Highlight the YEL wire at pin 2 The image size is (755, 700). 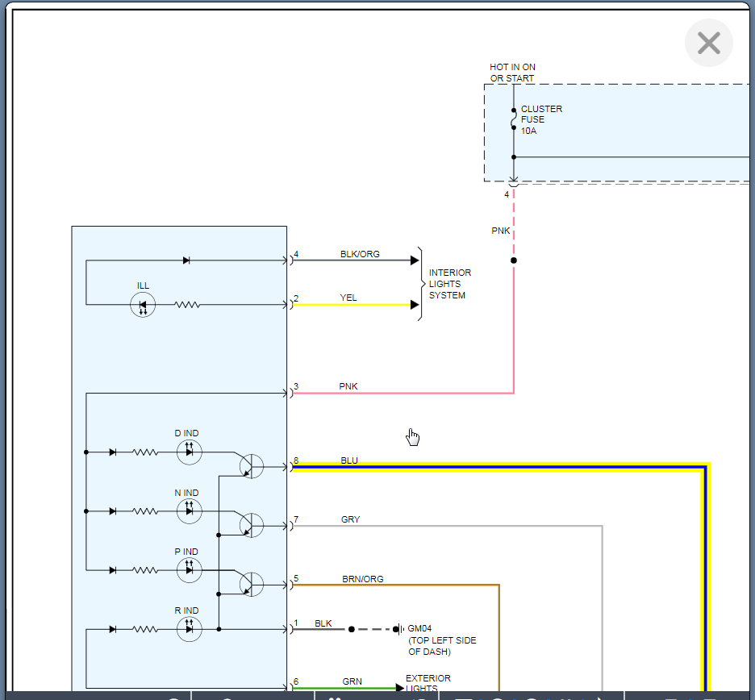click(352, 305)
